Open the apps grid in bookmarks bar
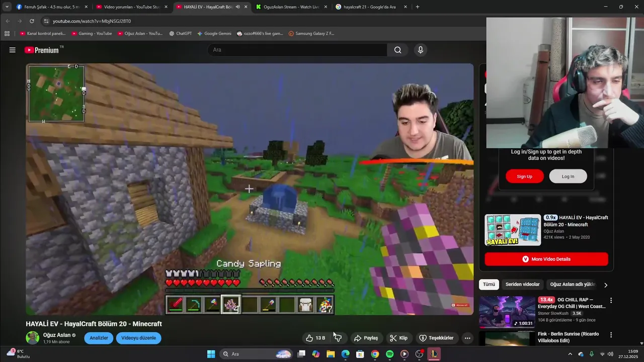 point(7,34)
